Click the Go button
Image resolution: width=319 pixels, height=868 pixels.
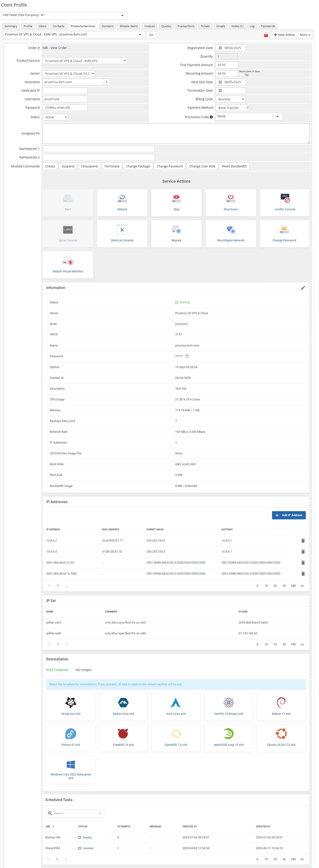click(x=151, y=35)
